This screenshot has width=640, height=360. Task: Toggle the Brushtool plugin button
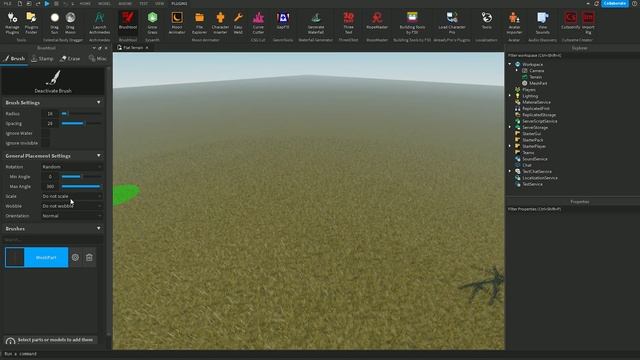pos(128,21)
